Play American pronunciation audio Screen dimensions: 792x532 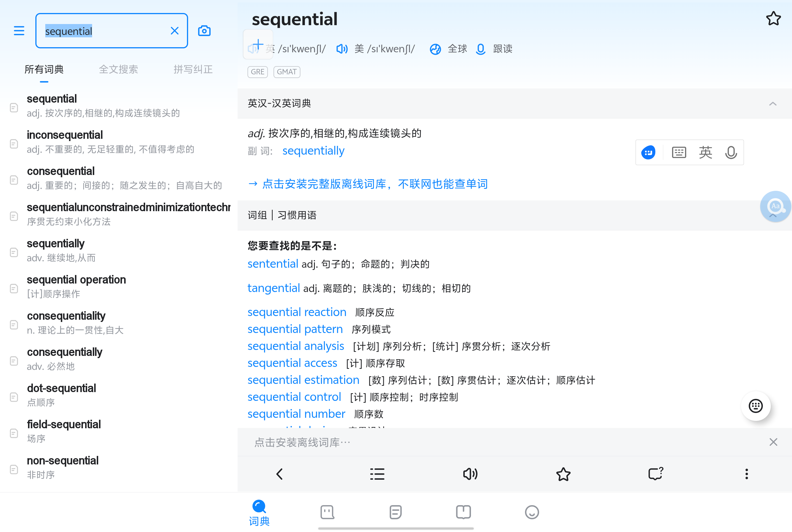pos(342,49)
